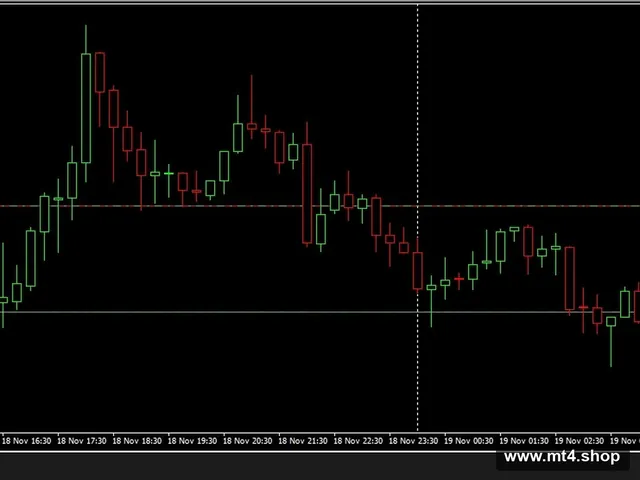Click the long red candle near 21:30
This screenshot has height=480, width=640.
(x=307, y=194)
